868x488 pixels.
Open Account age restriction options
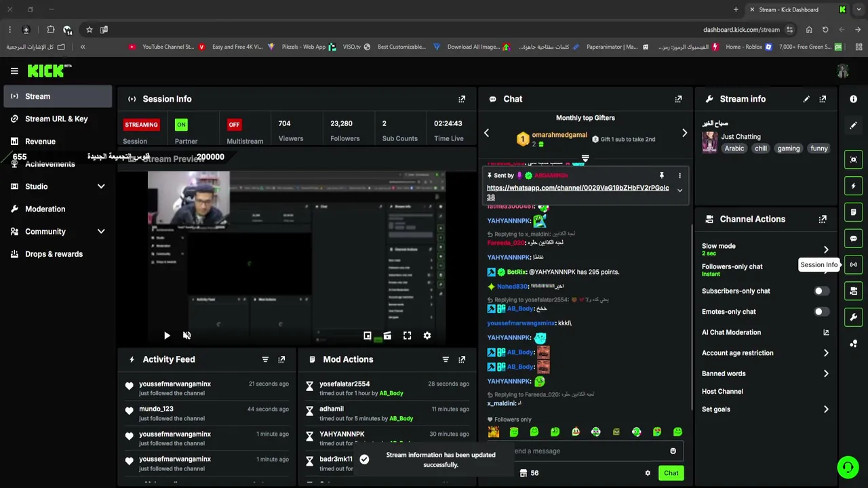(x=826, y=353)
